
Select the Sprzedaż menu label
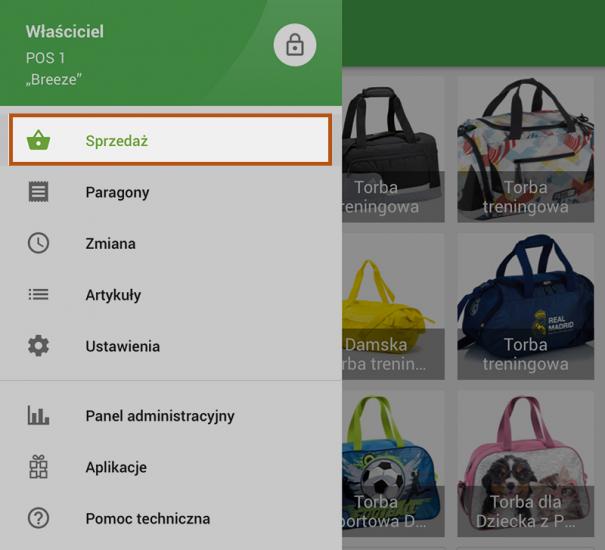[x=117, y=141]
